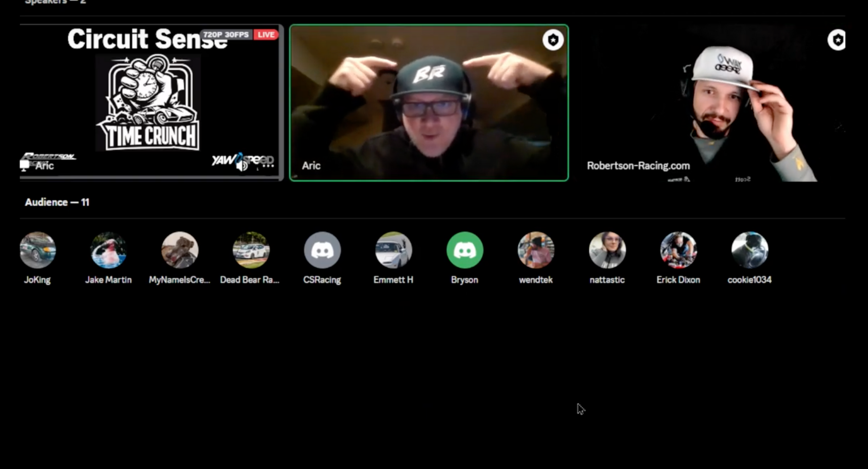Select CSRacing's default Discord avatar
Viewport: 868px width, 469px height.
coord(322,250)
